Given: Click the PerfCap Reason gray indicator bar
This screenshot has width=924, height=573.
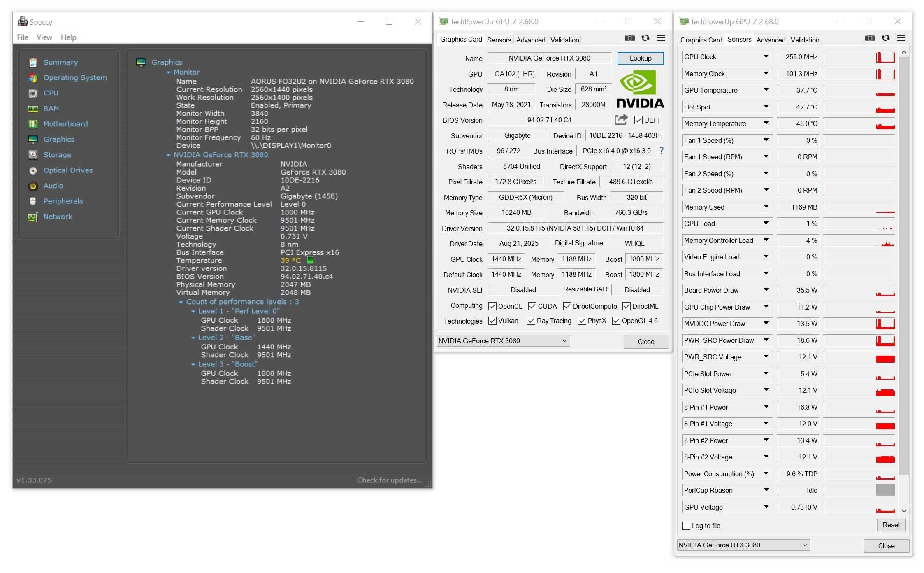Looking at the screenshot, I should pyautogui.click(x=885, y=490).
